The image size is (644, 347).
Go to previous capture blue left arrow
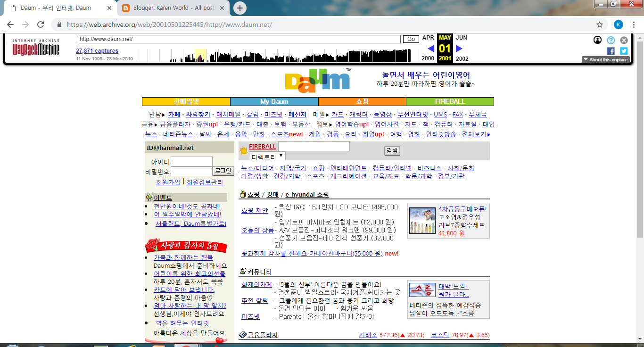point(431,49)
